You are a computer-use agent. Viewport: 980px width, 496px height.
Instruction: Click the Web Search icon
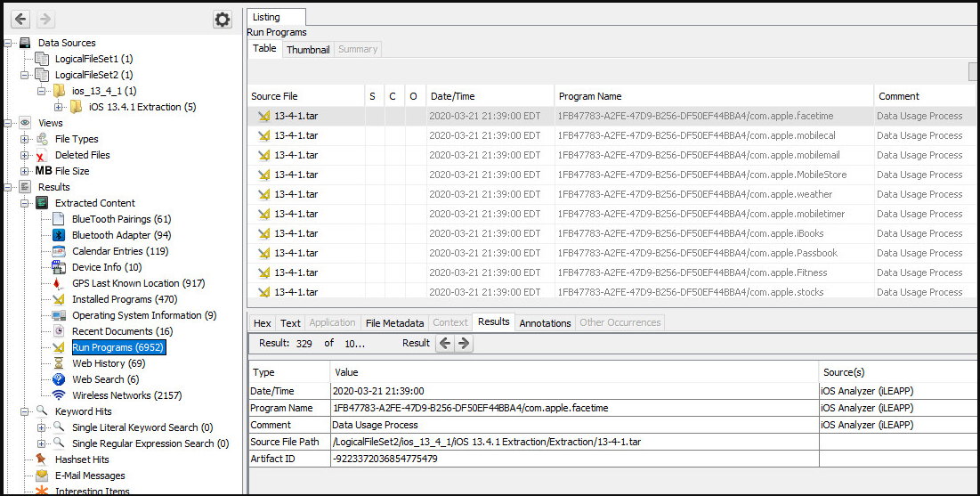click(x=59, y=379)
